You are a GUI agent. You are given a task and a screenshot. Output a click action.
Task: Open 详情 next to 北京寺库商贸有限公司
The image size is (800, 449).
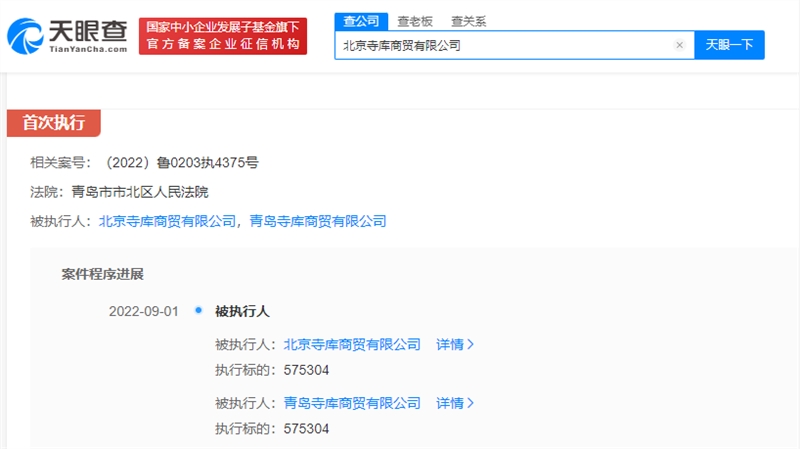coord(455,344)
